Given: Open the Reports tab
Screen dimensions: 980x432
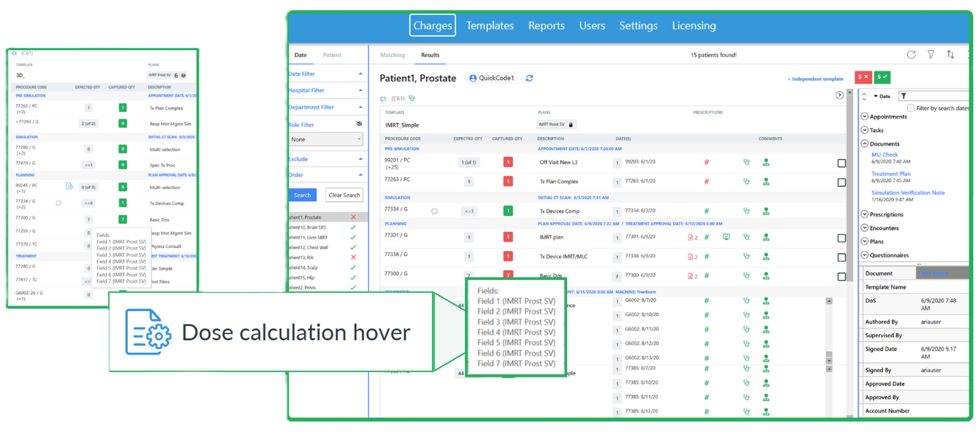Looking at the screenshot, I should (x=546, y=25).
